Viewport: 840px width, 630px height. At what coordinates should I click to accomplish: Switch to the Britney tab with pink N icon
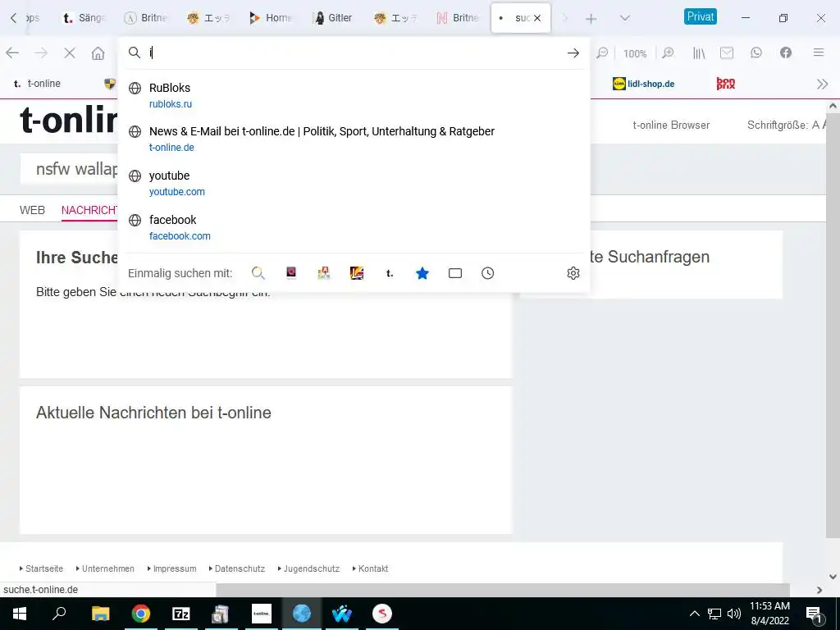459,18
